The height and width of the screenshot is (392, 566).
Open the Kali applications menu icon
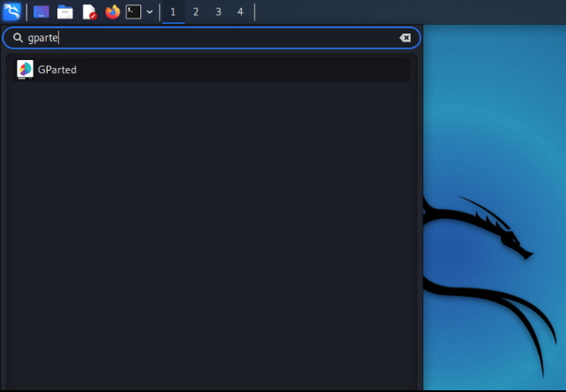click(11, 11)
